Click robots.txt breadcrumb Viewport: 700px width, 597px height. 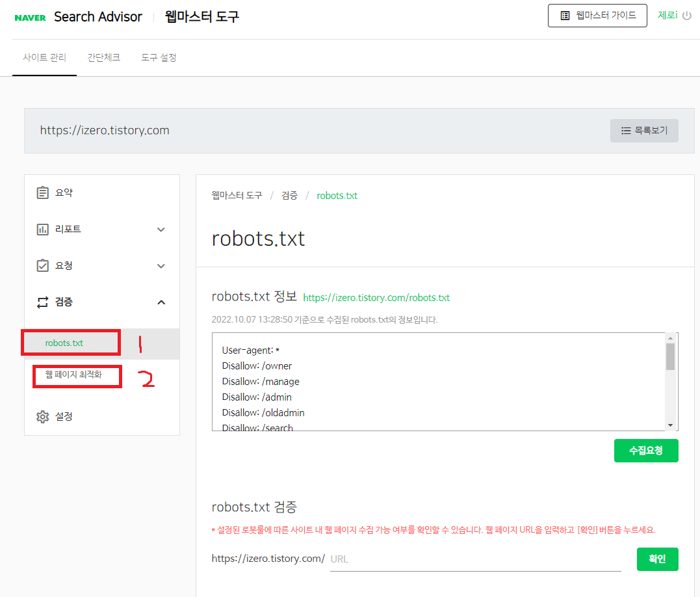pos(337,196)
